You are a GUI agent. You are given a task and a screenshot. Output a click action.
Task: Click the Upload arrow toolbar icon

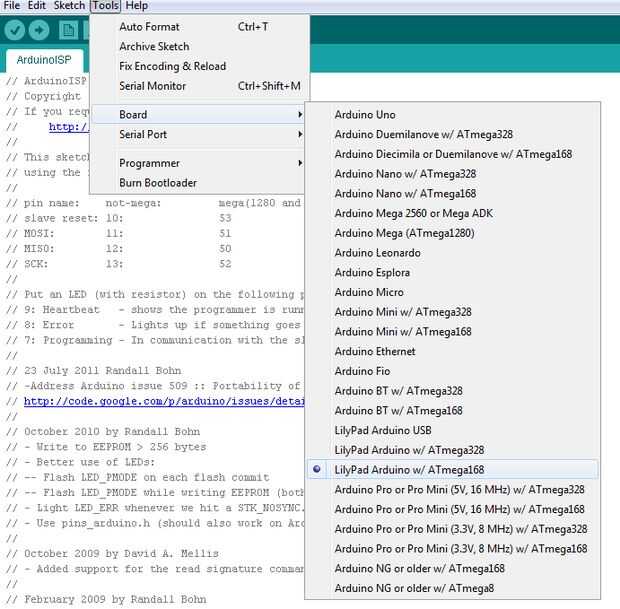39,30
